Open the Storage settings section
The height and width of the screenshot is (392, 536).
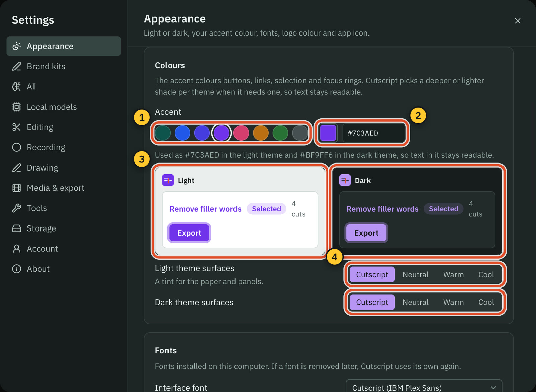pyautogui.click(x=64, y=228)
